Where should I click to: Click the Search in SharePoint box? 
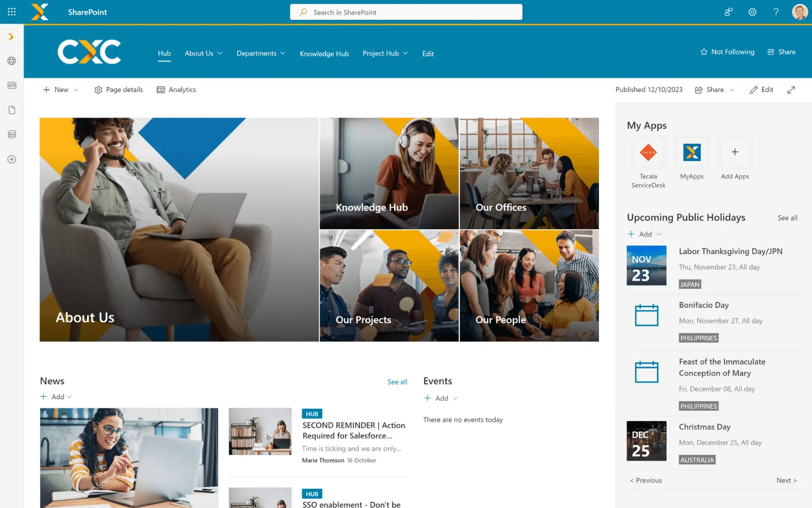pyautogui.click(x=406, y=12)
